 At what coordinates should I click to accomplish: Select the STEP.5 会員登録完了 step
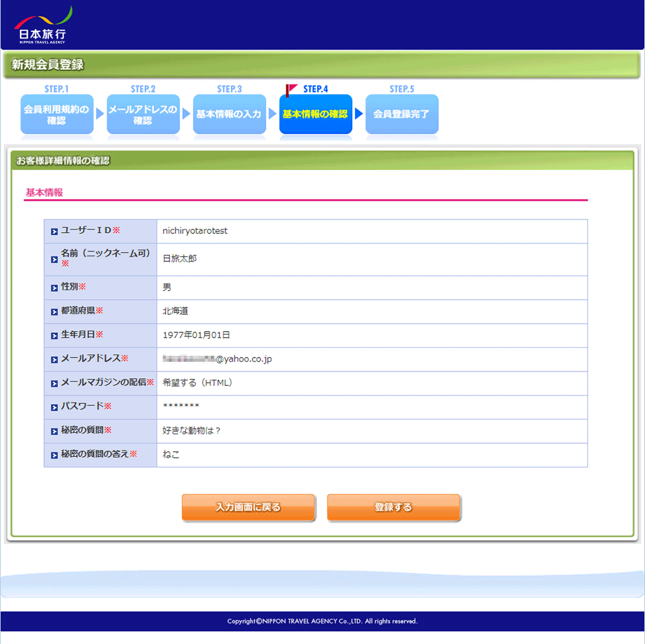401,114
